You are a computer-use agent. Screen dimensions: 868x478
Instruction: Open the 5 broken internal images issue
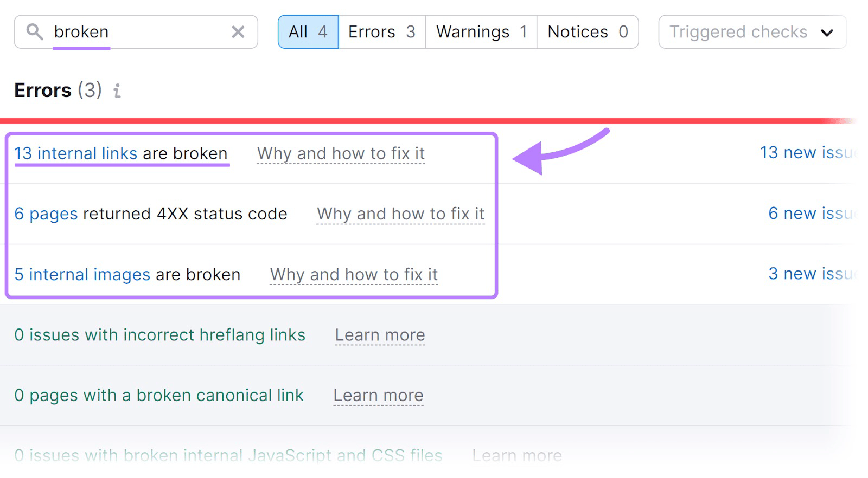pyautogui.click(x=82, y=274)
